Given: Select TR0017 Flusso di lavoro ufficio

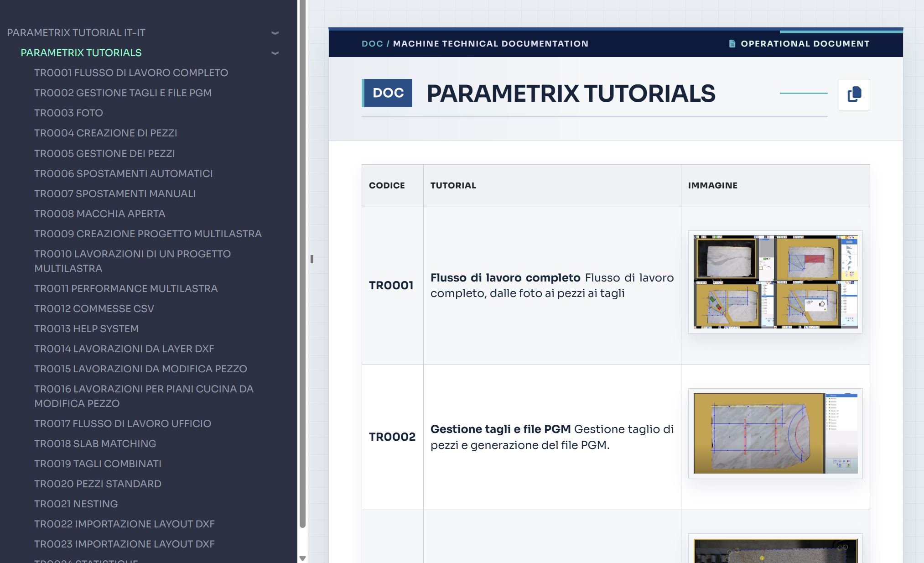Looking at the screenshot, I should click(x=123, y=423).
